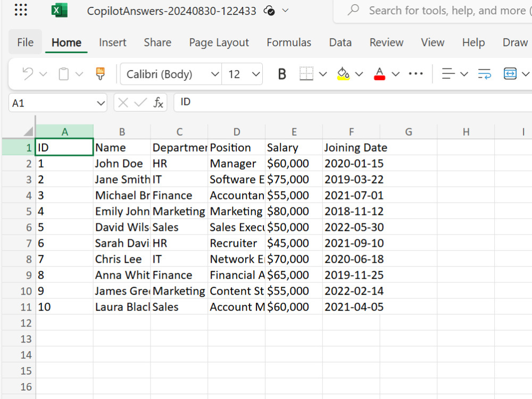The image size is (532, 399).
Task: Select cell containing John Doe
Action: (122, 163)
